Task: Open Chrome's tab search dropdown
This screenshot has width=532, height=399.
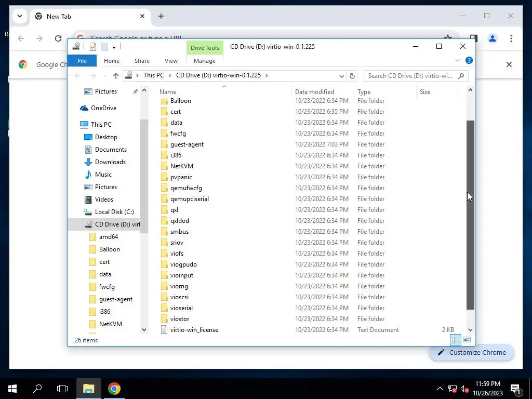Action: point(20,16)
